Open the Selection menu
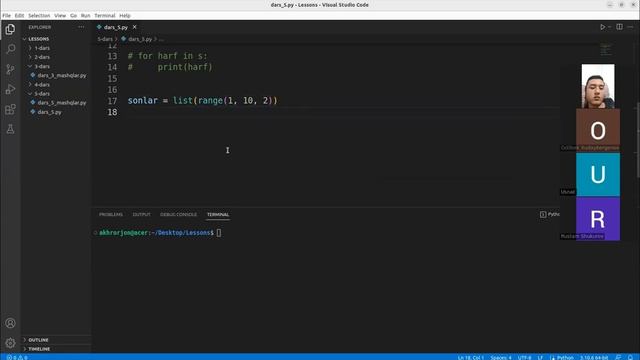 coord(39,16)
